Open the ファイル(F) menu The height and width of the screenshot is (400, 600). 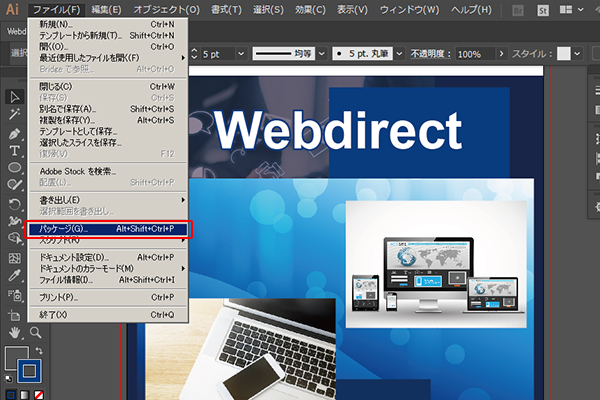[x=56, y=10]
